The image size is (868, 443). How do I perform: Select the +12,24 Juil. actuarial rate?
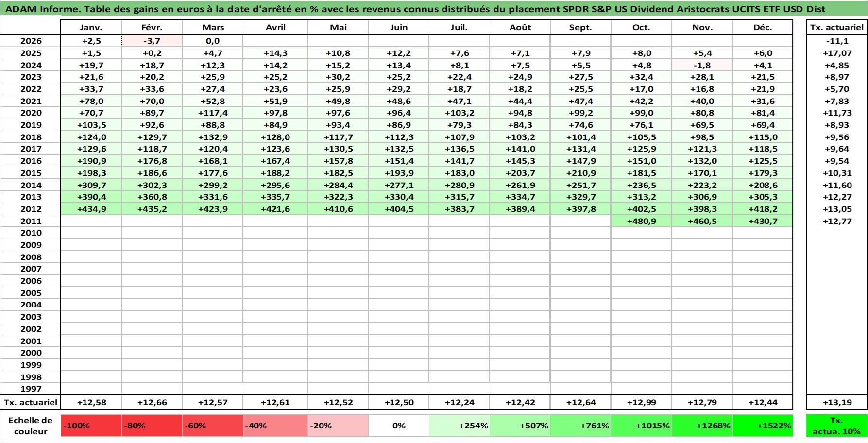(460, 402)
